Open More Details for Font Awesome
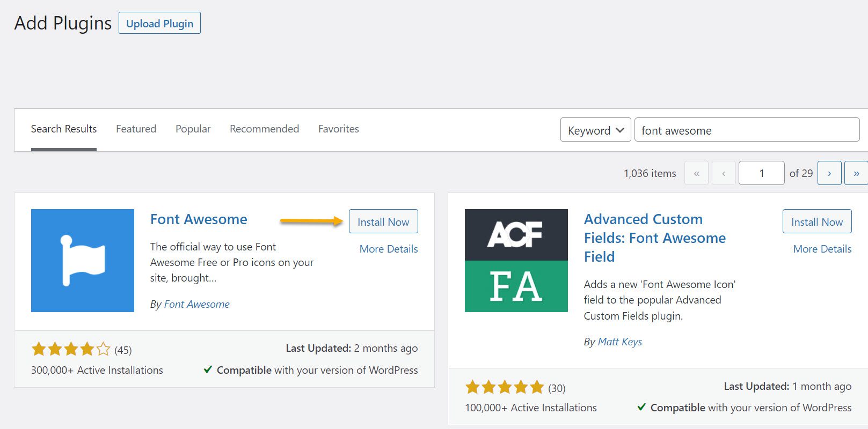Screen dimensions: 868x429 coord(389,249)
